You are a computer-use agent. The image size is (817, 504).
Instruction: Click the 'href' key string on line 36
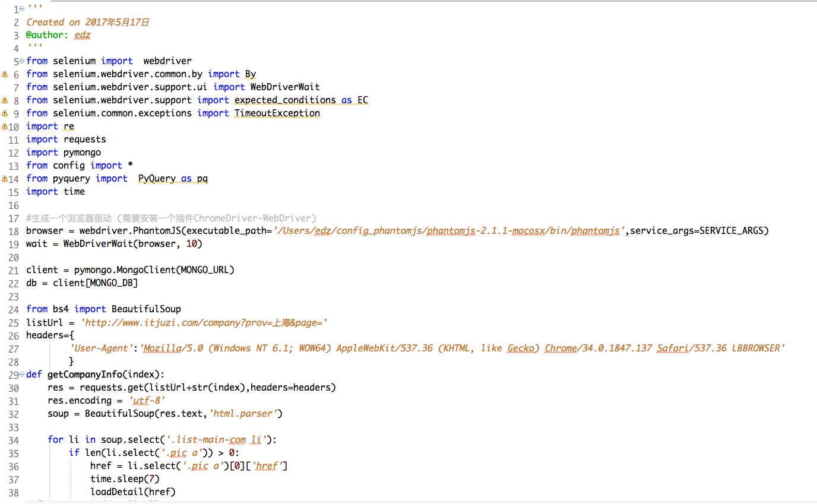click(267, 466)
